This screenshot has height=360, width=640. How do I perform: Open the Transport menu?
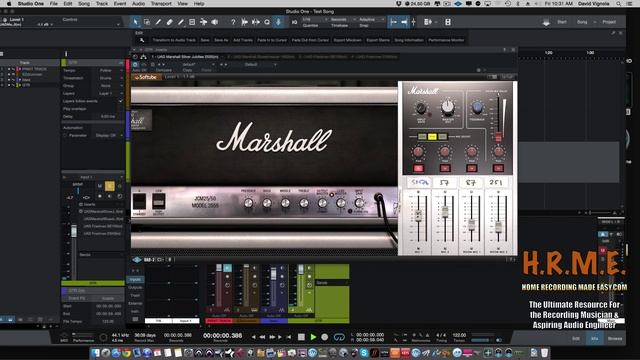tap(161, 4)
